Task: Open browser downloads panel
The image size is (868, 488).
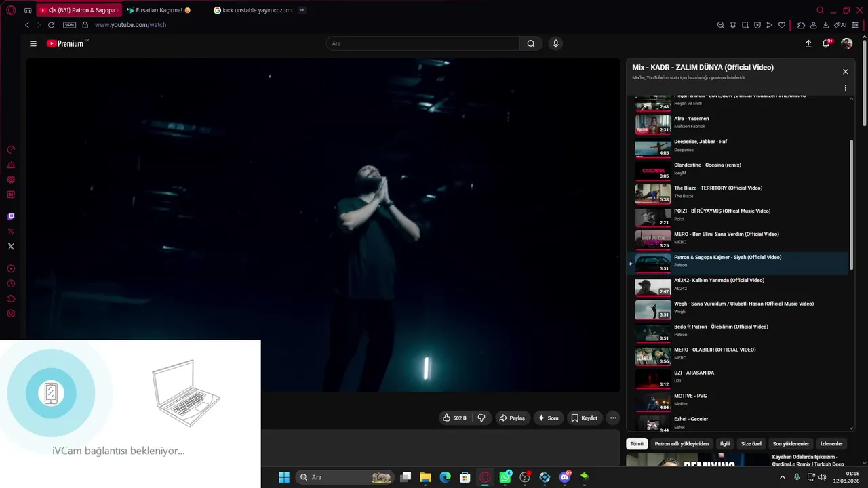Action: pyautogui.click(x=825, y=25)
